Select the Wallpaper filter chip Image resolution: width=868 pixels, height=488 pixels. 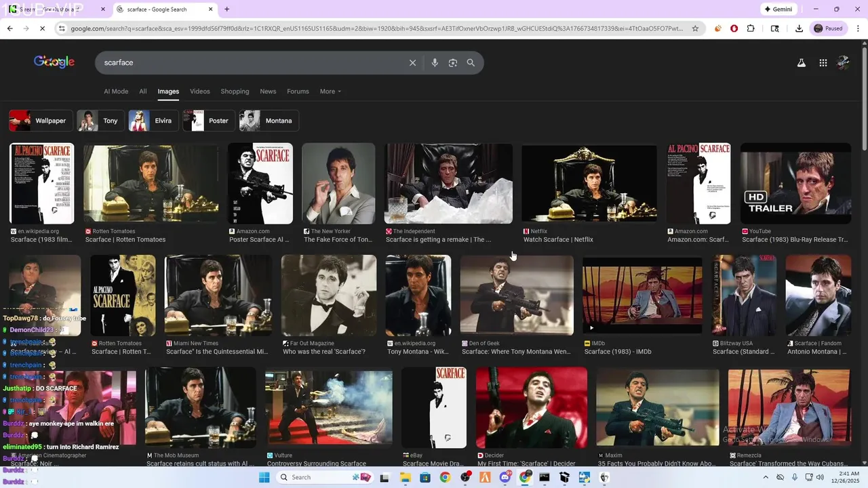pyautogui.click(x=39, y=121)
